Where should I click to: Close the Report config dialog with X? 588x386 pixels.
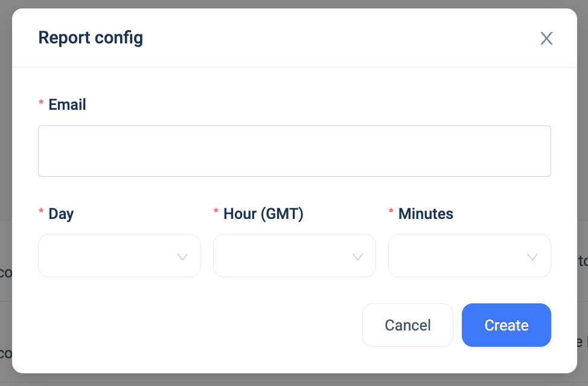[x=546, y=38]
